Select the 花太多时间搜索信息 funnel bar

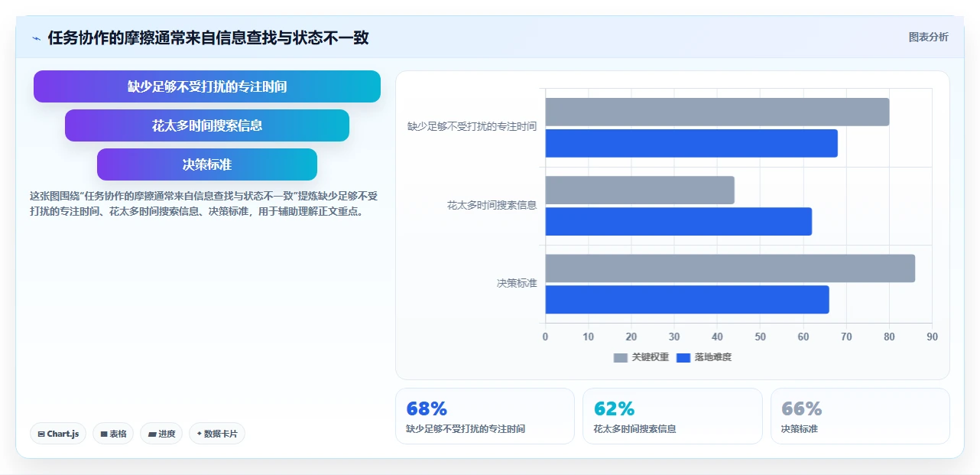[x=207, y=125]
